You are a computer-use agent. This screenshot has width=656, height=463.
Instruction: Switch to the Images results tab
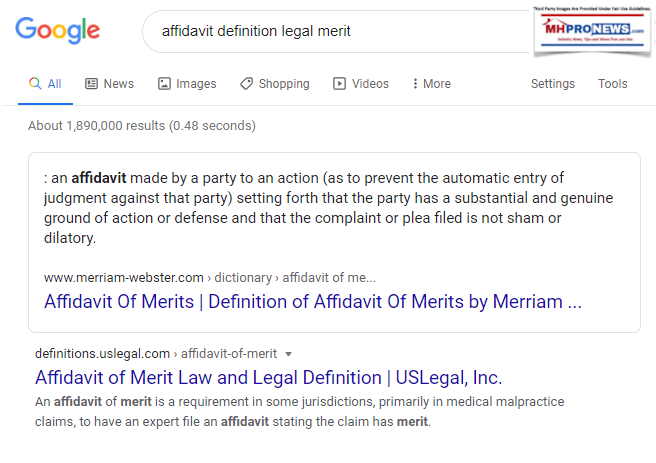(196, 84)
